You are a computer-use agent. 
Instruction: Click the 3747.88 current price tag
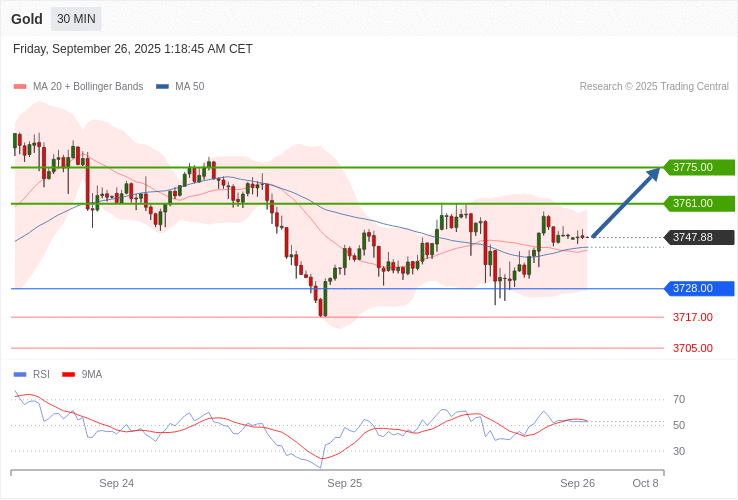[x=698, y=237]
